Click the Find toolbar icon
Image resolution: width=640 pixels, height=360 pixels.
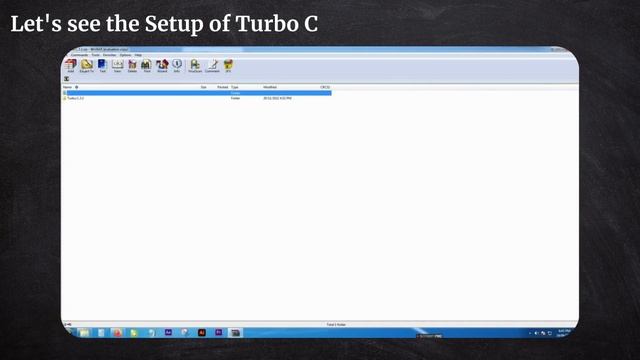pyautogui.click(x=147, y=66)
